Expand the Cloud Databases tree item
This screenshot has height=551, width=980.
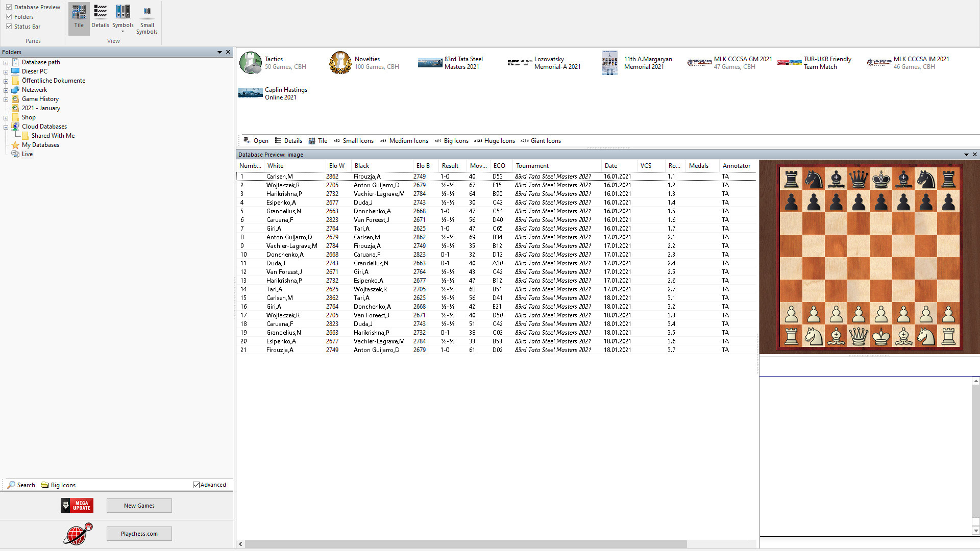[x=6, y=126]
